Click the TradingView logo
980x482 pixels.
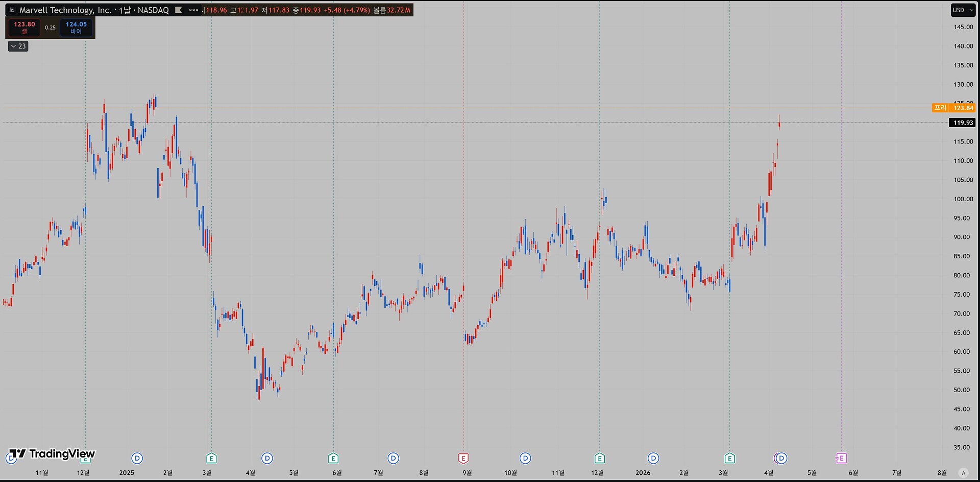click(x=52, y=454)
